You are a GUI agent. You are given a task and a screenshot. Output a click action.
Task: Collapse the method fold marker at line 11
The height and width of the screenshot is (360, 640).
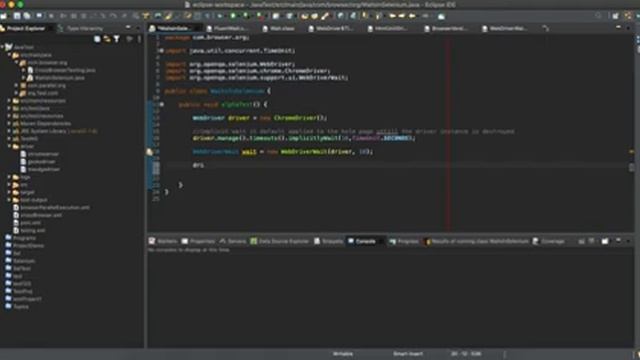tap(162, 104)
